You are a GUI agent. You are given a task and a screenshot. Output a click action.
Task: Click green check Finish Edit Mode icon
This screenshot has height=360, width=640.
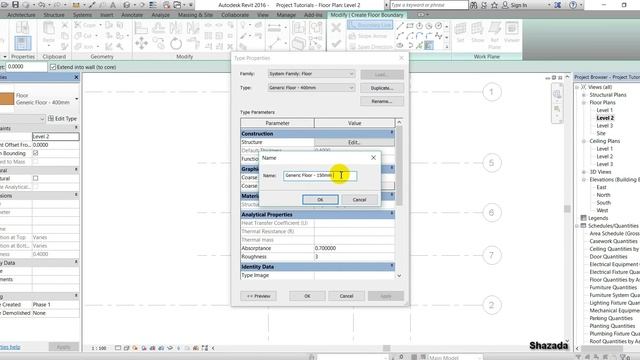pyautogui.click(x=336, y=43)
